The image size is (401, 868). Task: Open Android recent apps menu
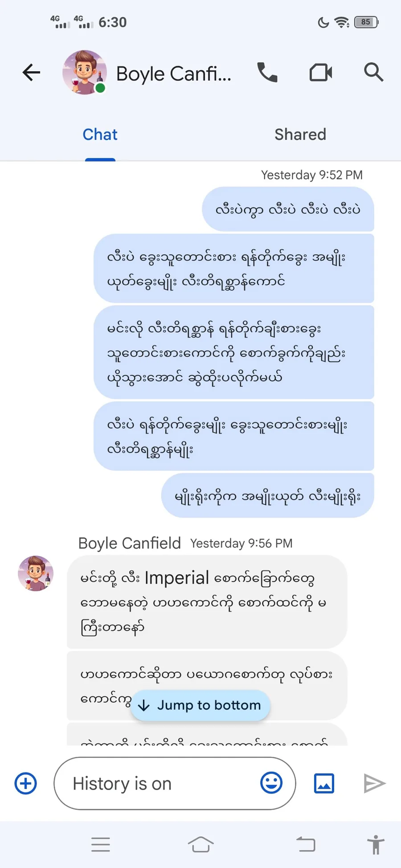pyautogui.click(x=101, y=844)
